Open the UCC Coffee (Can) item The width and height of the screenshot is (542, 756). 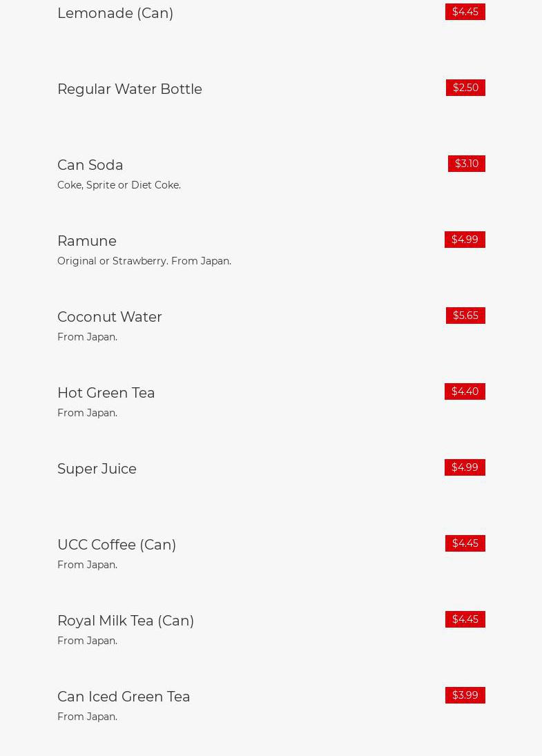point(117,545)
